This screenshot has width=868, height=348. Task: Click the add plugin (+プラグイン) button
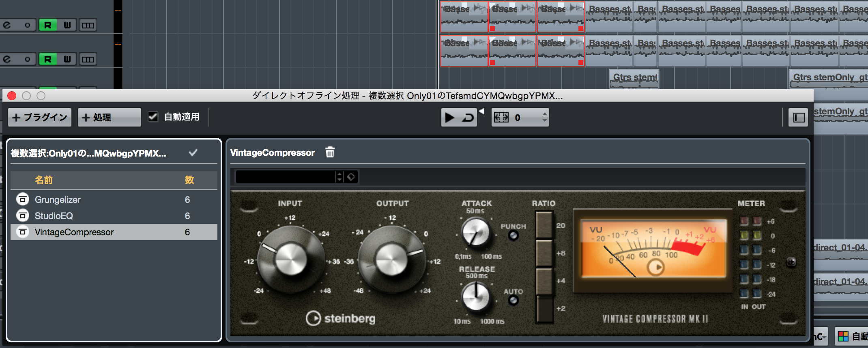[40, 118]
